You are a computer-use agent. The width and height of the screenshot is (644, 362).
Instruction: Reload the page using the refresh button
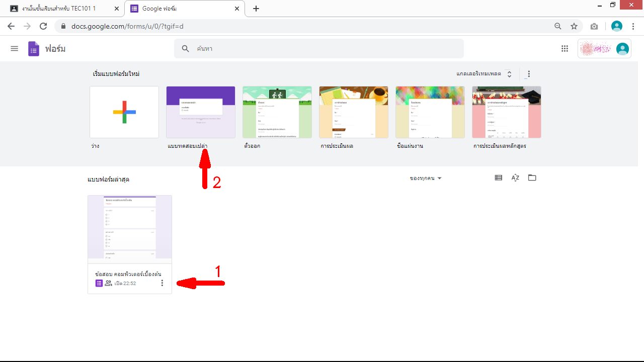pyautogui.click(x=43, y=26)
